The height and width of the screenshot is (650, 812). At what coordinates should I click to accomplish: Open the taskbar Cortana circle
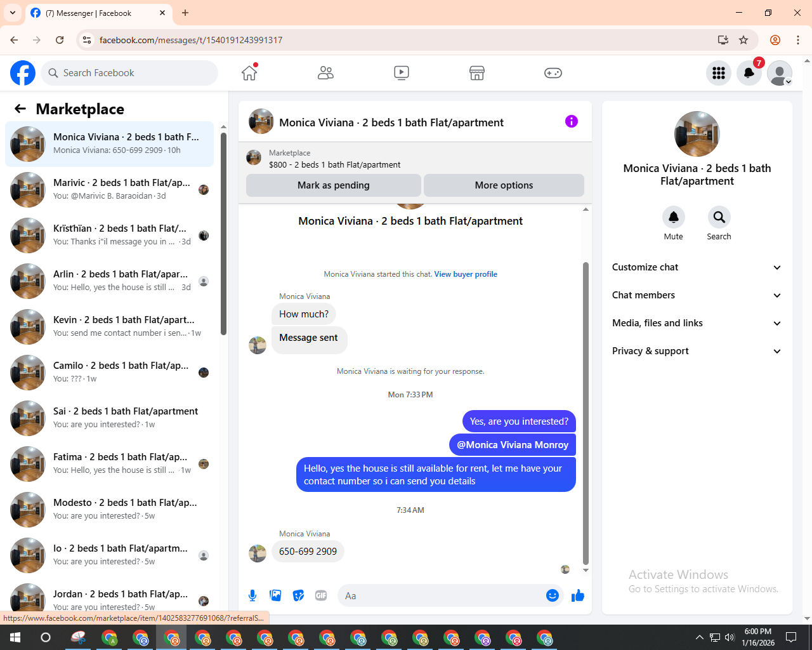click(46, 637)
